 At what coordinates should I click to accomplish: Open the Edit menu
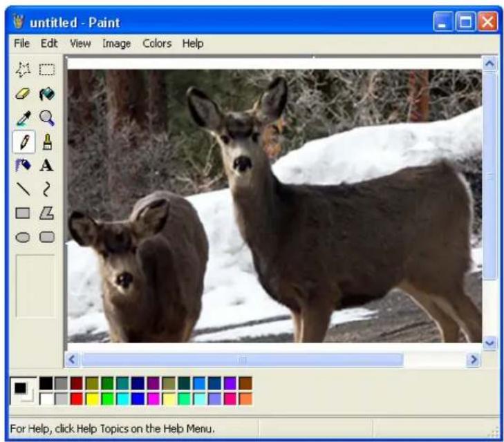(x=49, y=44)
